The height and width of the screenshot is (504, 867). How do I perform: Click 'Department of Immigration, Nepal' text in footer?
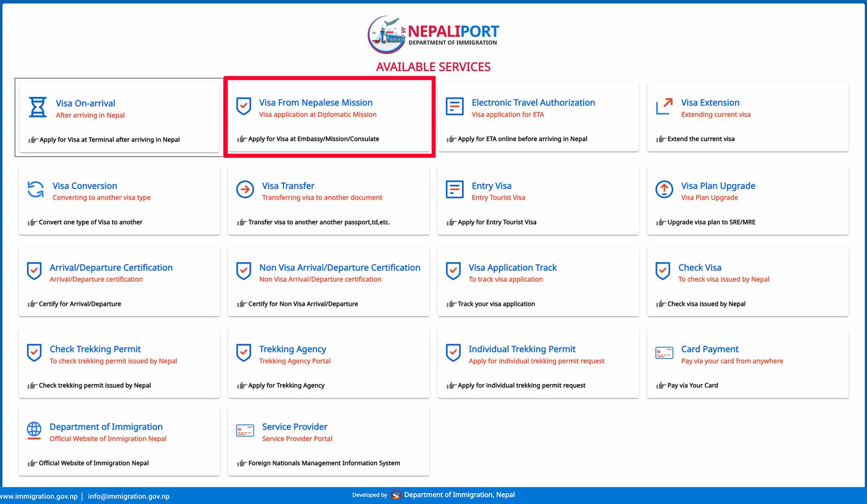(459, 495)
